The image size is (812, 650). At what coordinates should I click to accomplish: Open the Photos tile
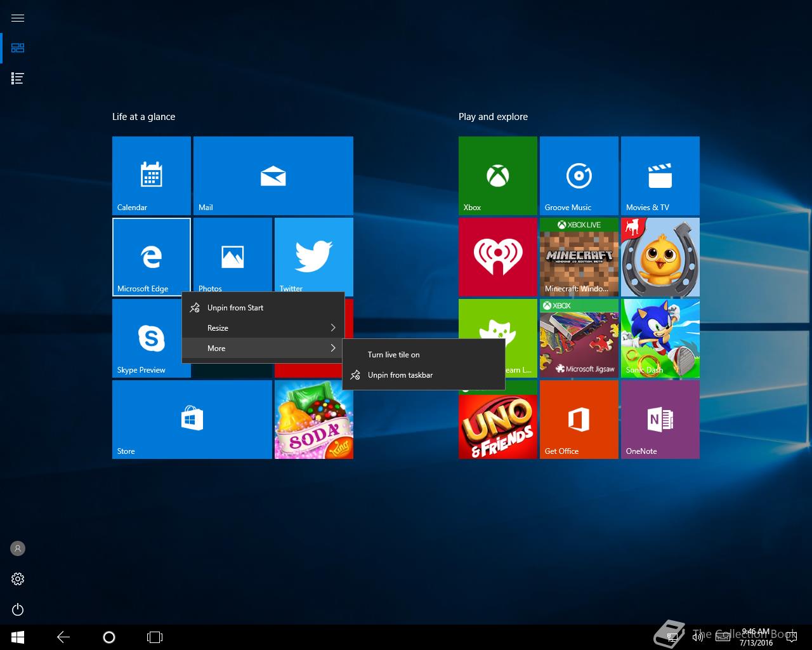[233, 255]
